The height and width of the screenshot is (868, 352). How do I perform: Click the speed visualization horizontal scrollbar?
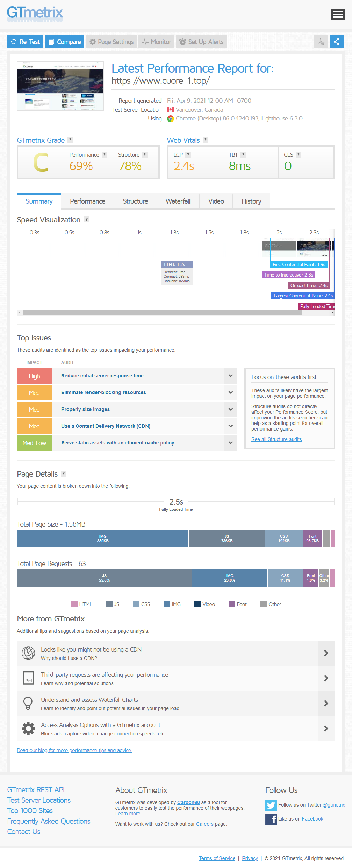162,313
